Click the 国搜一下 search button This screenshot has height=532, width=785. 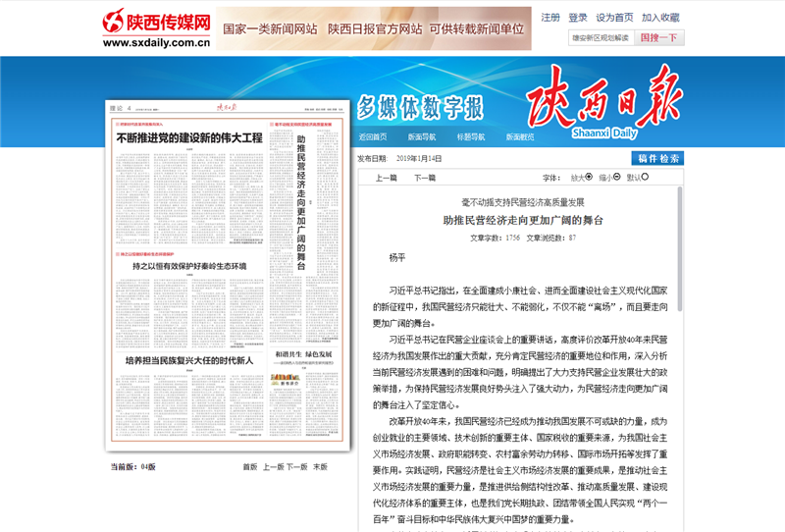[x=658, y=37]
